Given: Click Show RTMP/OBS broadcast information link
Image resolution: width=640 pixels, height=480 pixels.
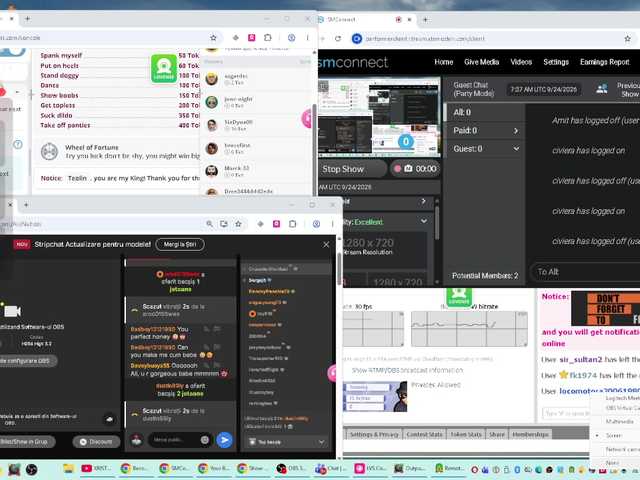Looking at the screenshot, I should [x=407, y=370].
